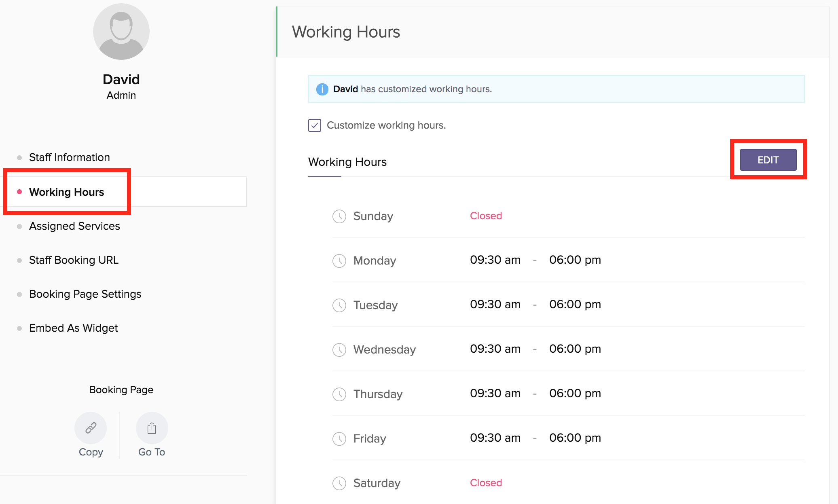
Task: Click the clock icon beside Saturday
Action: [339, 483]
